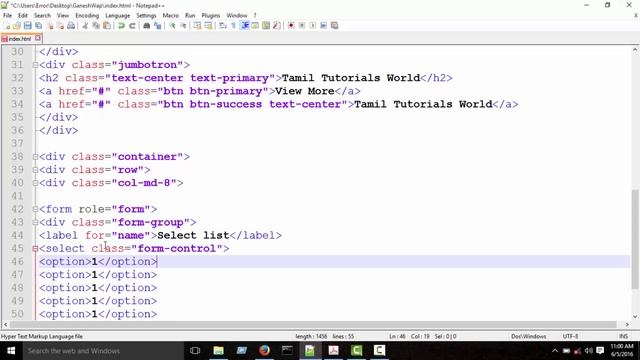
Task: Click the Start Recording macro icon
Action: [291, 26]
